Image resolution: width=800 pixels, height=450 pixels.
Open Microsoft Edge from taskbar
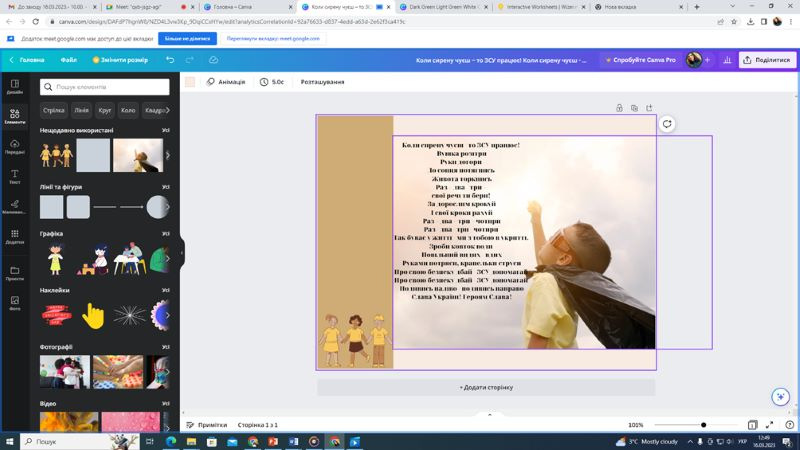171,441
